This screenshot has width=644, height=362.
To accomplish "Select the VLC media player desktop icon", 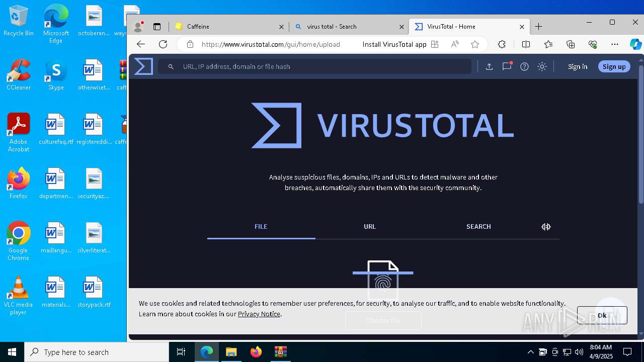I will [x=19, y=296].
